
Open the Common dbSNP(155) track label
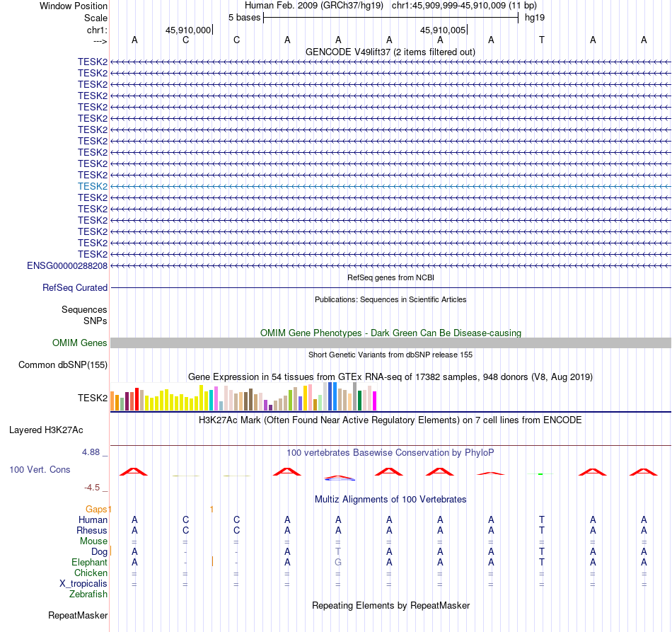[x=63, y=365]
